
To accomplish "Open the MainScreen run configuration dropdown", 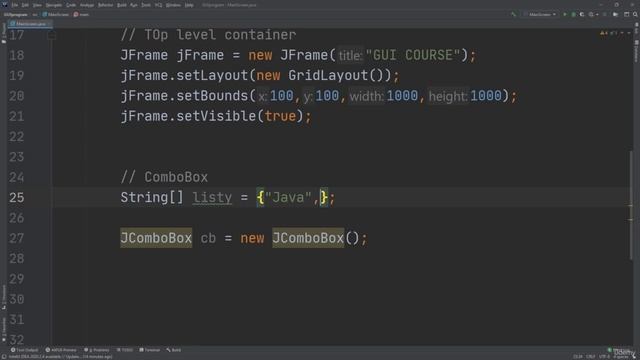I will pyautogui.click(x=540, y=14).
